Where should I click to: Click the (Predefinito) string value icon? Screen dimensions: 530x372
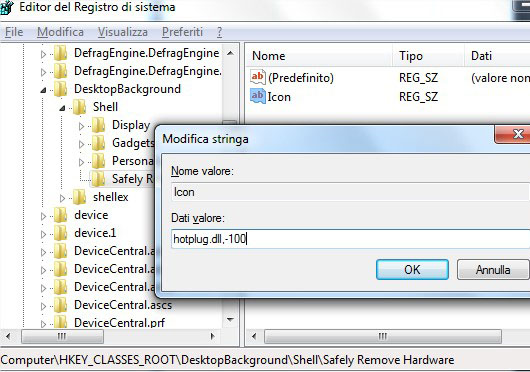pyautogui.click(x=258, y=77)
